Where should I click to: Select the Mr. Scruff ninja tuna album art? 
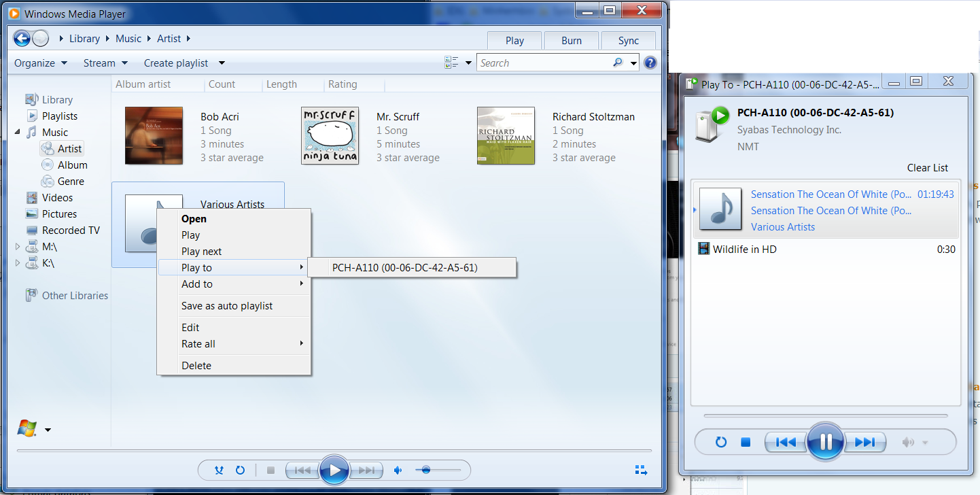point(330,136)
